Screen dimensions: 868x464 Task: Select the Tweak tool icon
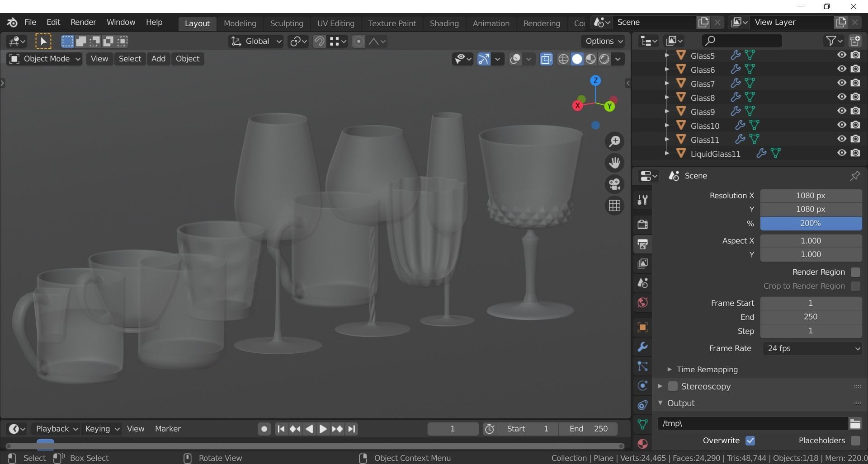[x=43, y=42]
